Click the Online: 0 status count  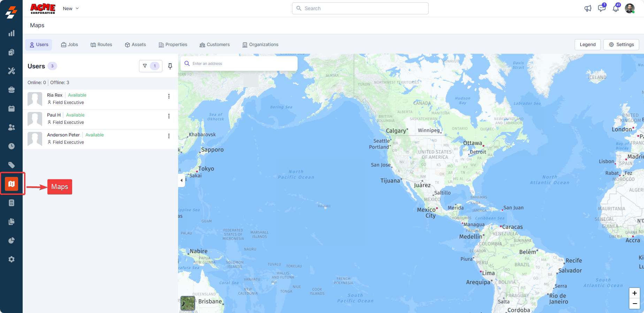tap(37, 83)
